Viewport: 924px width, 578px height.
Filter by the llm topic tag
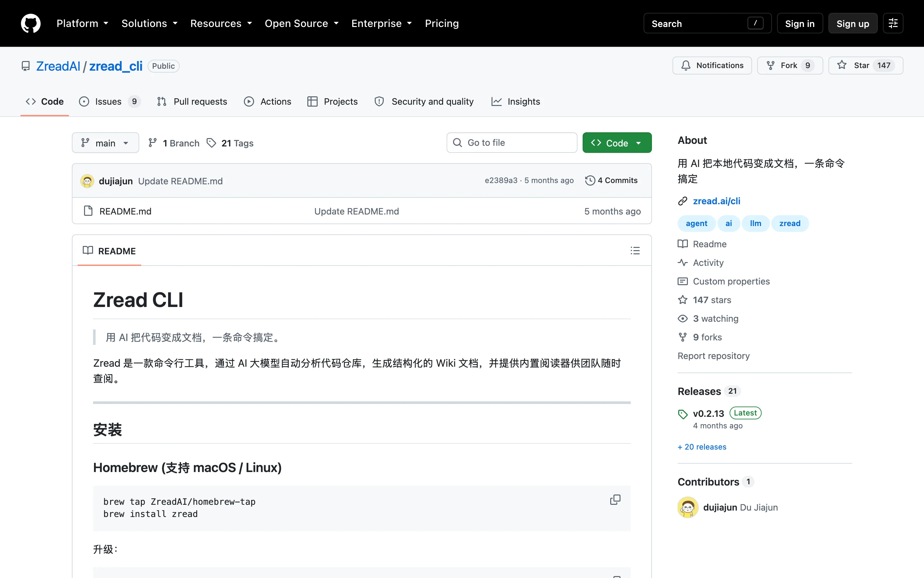(x=755, y=223)
